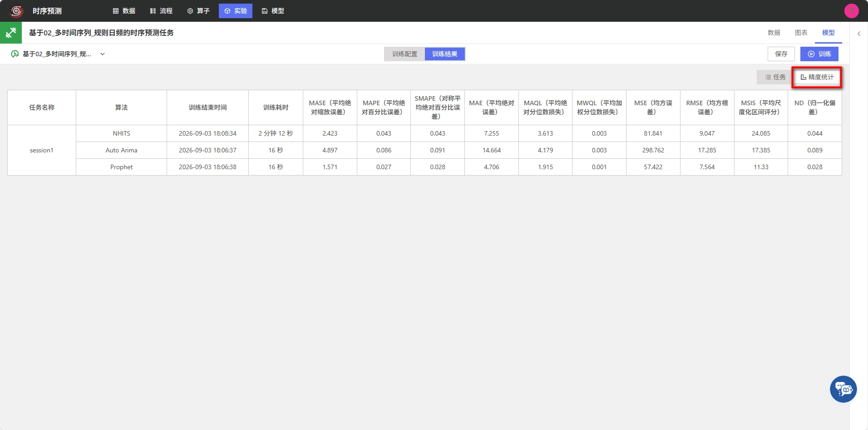
Task: Show the 精度统计 view
Action: click(x=817, y=77)
